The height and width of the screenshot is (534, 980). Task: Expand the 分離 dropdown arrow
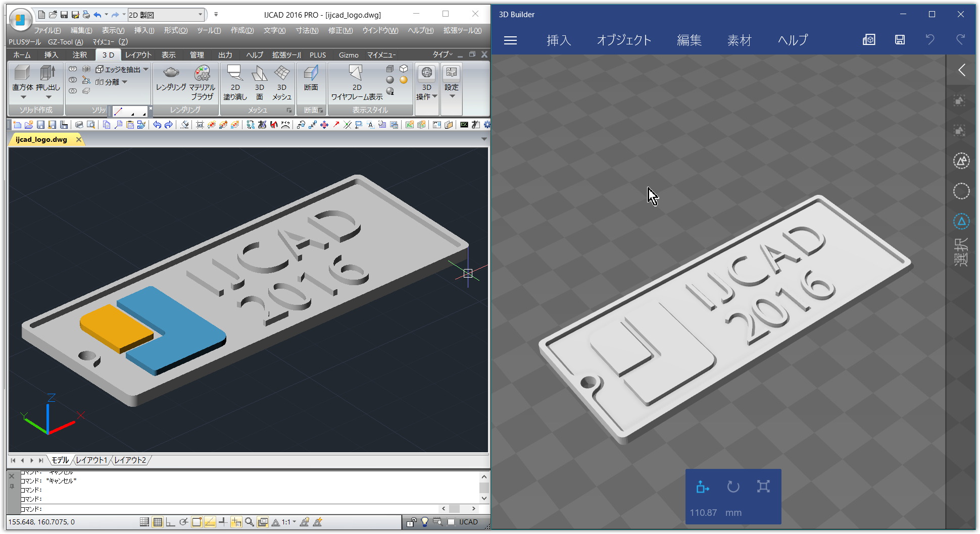pyautogui.click(x=125, y=82)
